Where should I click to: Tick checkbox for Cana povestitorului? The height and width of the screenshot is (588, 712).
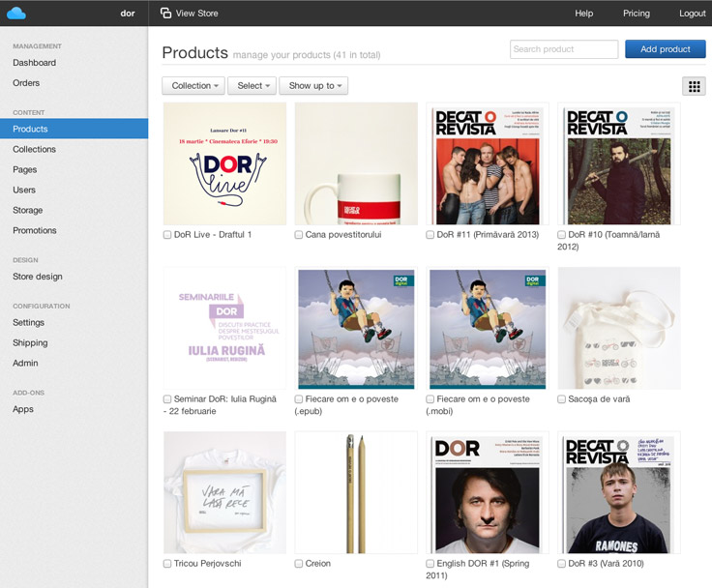coord(298,235)
